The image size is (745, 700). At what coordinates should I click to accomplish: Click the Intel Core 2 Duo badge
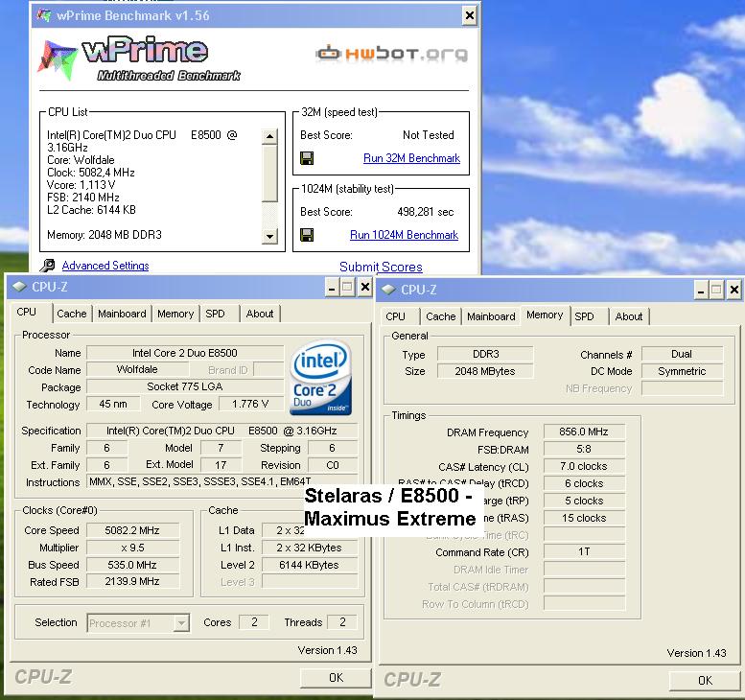click(320, 377)
